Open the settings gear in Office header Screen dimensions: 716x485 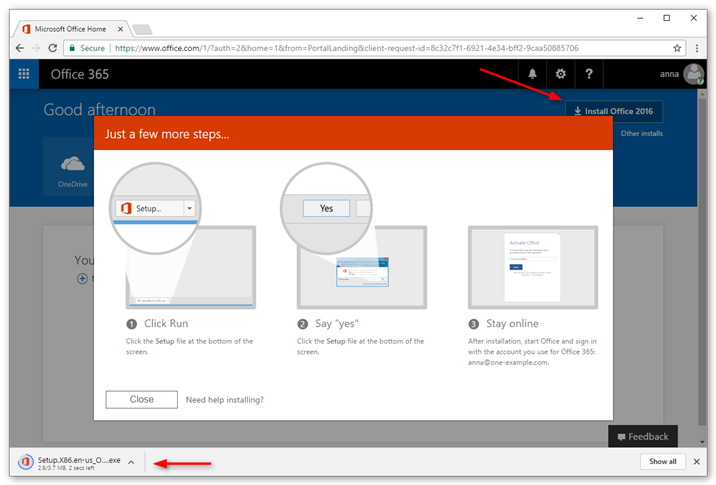click(561, 74)
